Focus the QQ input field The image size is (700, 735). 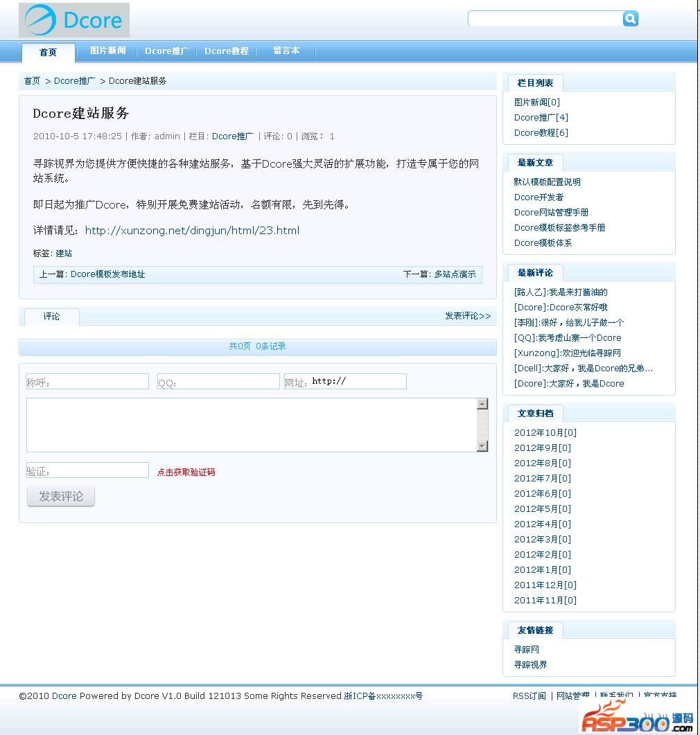tap(218, 381)
